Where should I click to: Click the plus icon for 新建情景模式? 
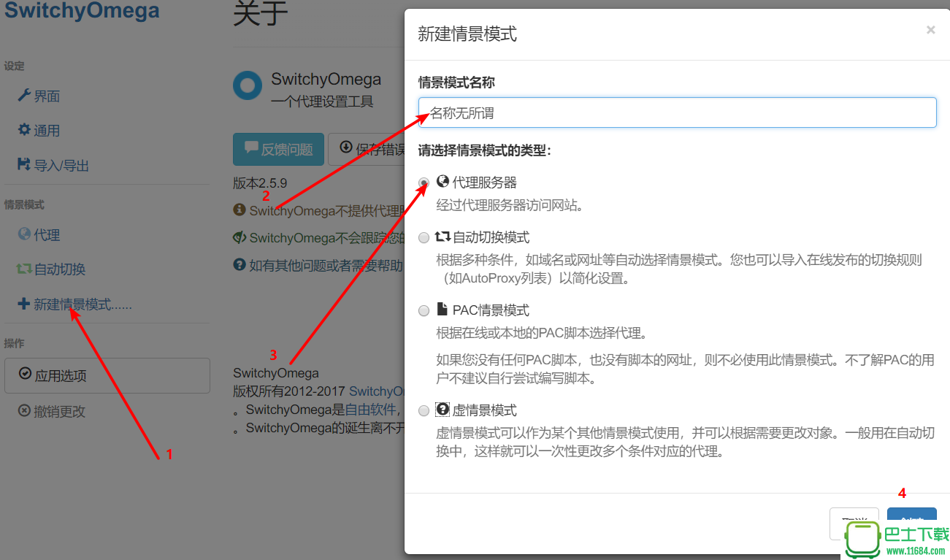pos(24,304)
